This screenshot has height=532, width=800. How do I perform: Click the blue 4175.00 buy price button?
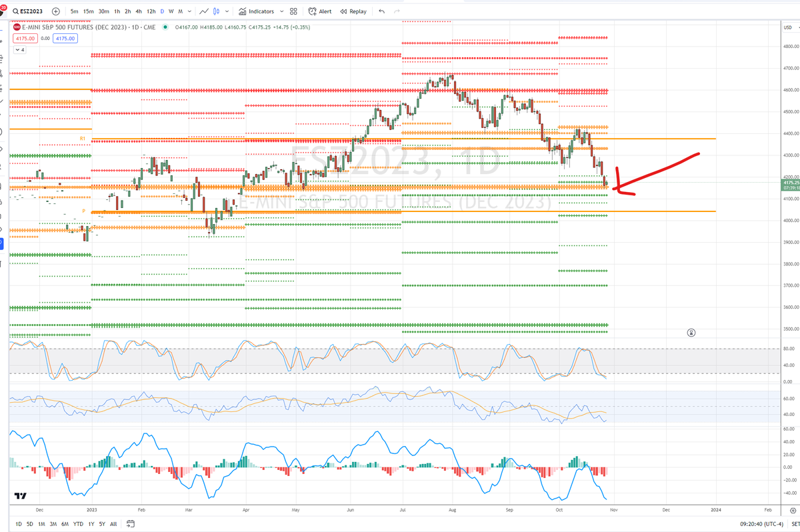point(65,39)
